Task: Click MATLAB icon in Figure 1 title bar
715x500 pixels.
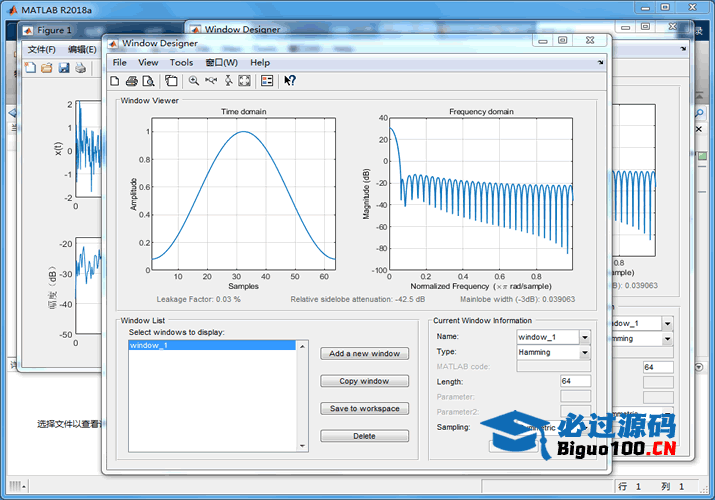Action: click(28, 31)
